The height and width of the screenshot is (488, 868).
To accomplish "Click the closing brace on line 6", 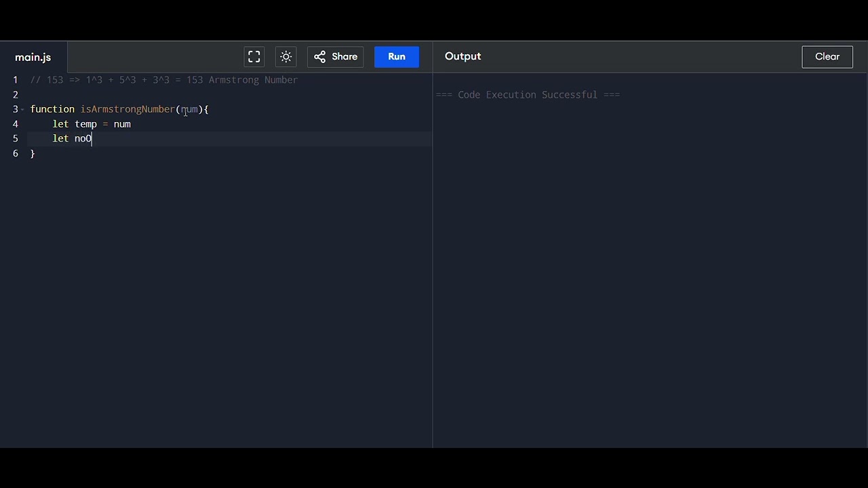I will (33, 154).
